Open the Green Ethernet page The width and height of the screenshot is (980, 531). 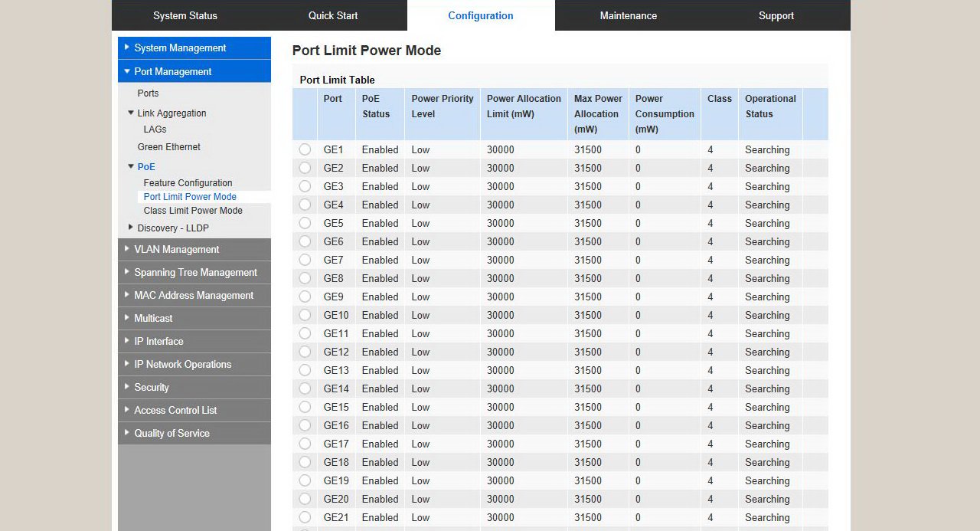(x=168, y=146)
